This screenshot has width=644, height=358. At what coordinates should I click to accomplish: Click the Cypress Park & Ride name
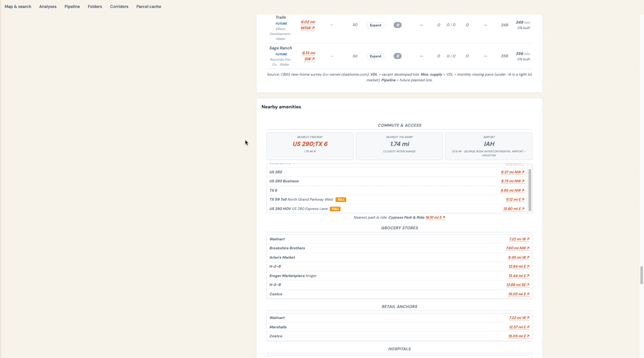[407, 218]
